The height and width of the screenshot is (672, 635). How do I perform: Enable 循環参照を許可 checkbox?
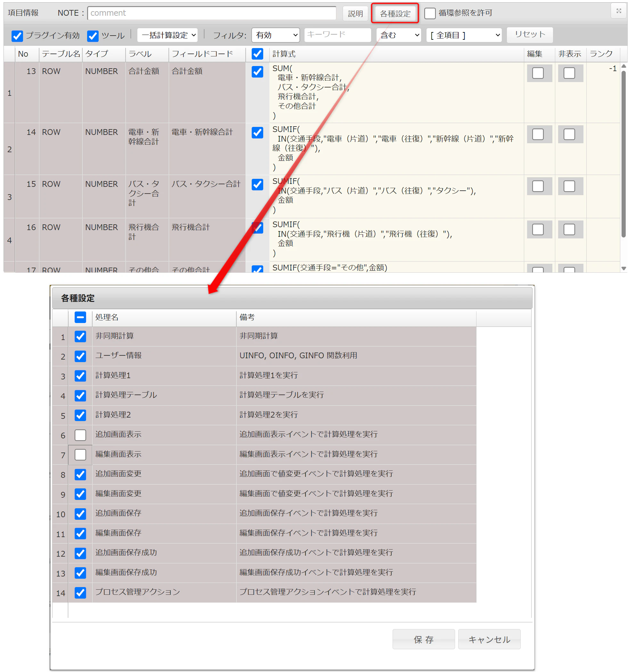[x=429, y=13]
